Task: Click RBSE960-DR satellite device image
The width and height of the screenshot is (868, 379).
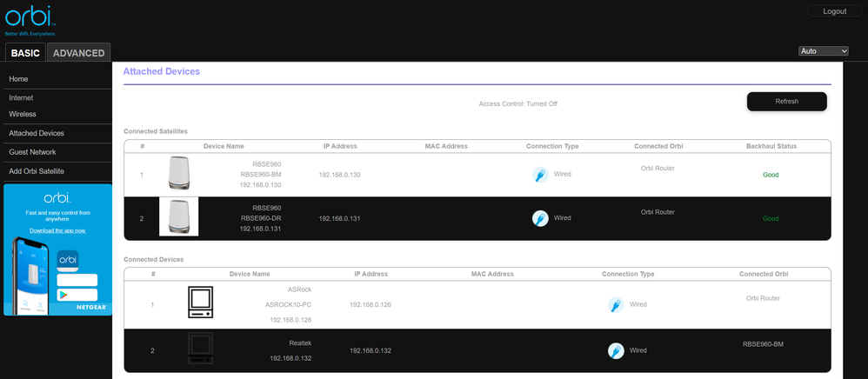Action: (179, 216)
